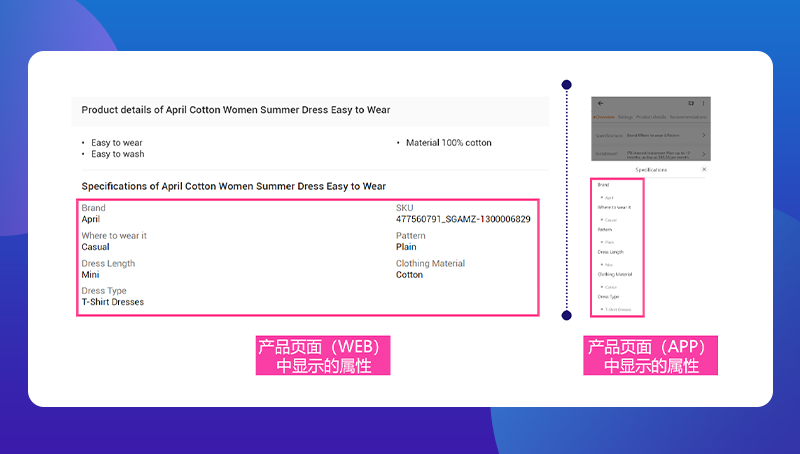Open the Recommendations tab in the app
Image resolution: width=800 pixels, height=454 pixels.
tap(688, 117)
